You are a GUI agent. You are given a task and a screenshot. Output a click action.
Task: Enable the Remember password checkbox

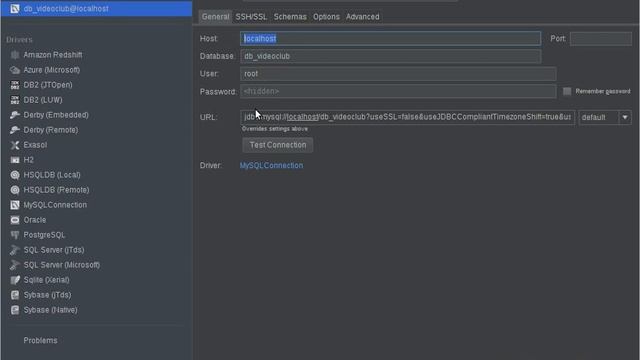click(567, 91)
